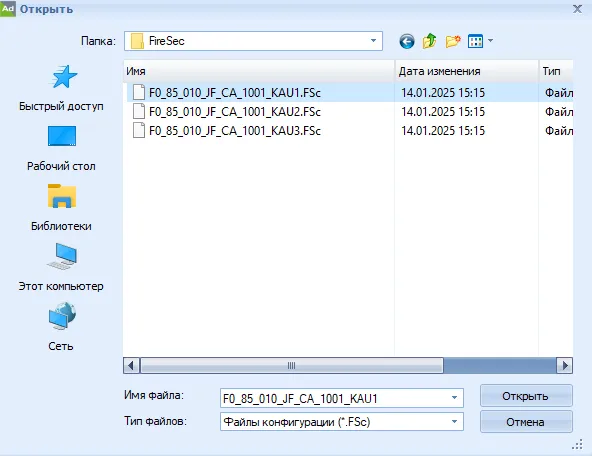Go to Рабочий стол location
The width and height of the screenshot is (592, 456).
[x=61, y=148]
